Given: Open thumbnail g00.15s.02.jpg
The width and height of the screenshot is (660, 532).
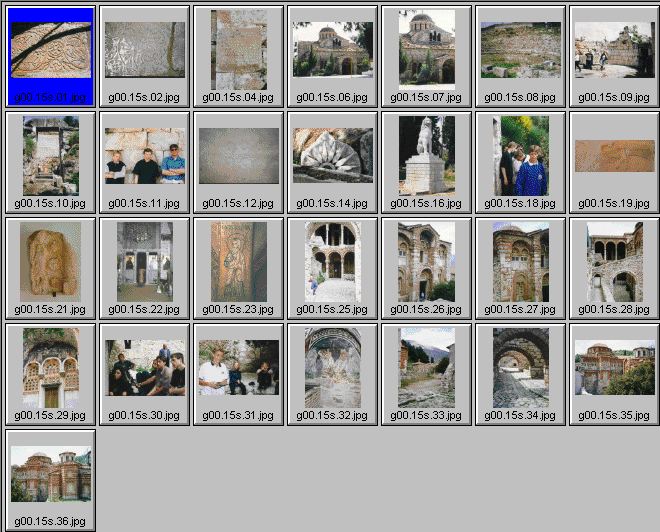Looking at the screenshot, I should click(144, 51).
